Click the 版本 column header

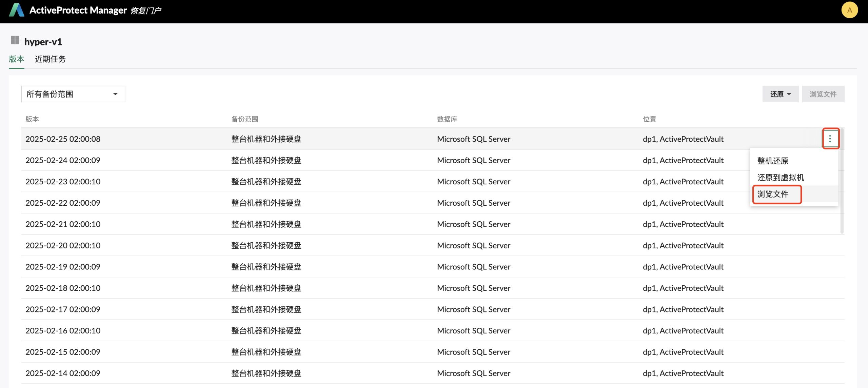click(x=32, y=119)
